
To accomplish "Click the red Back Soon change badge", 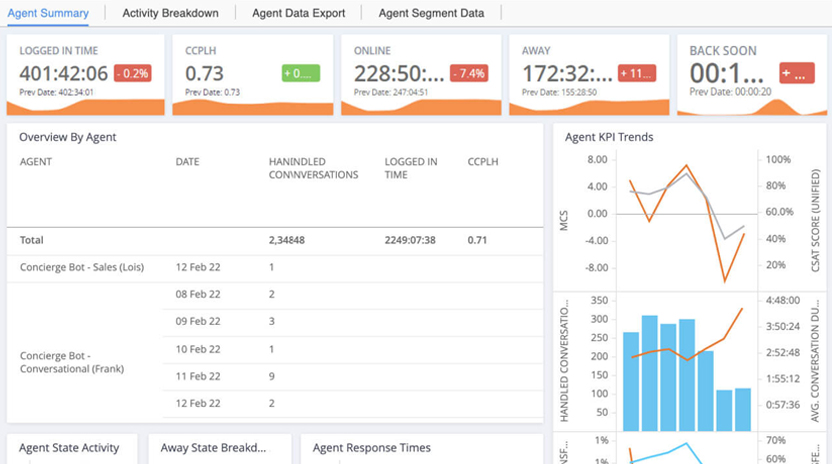I will 796,73.
